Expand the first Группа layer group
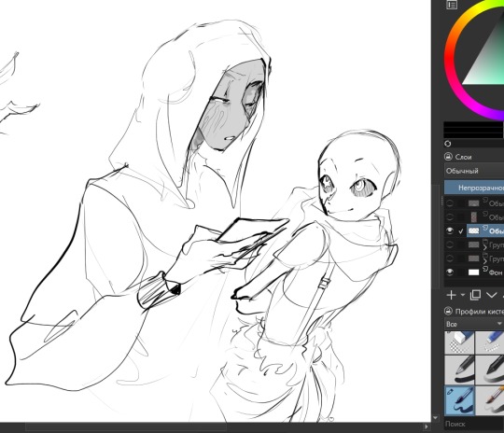The width and height of the screenshot is (504, 433). point(485,248)
